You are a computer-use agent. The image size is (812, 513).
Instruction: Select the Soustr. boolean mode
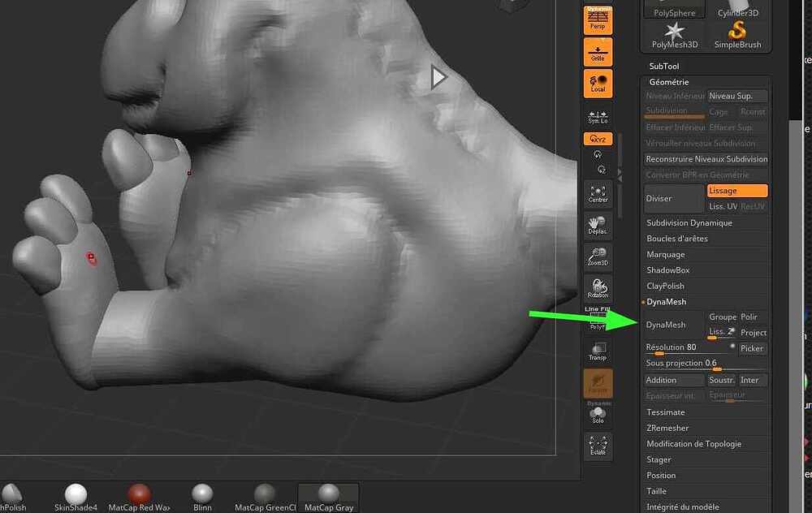tap(723, 380)
